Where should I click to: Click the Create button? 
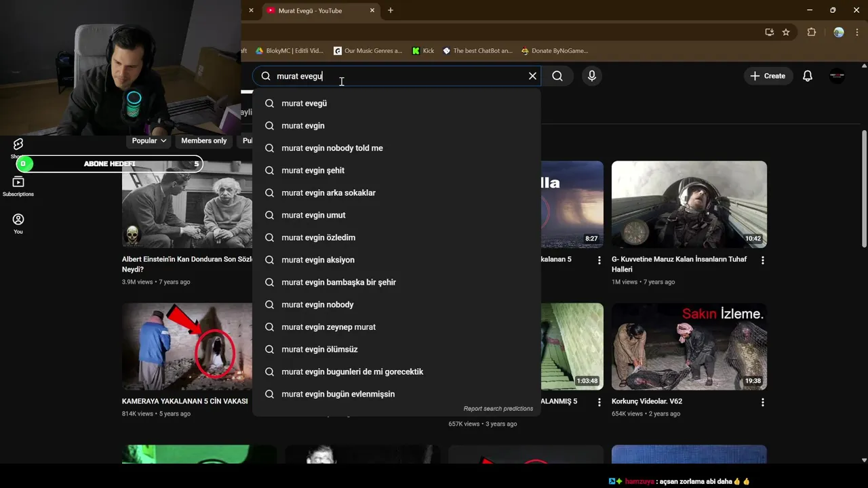coord(768,76)
